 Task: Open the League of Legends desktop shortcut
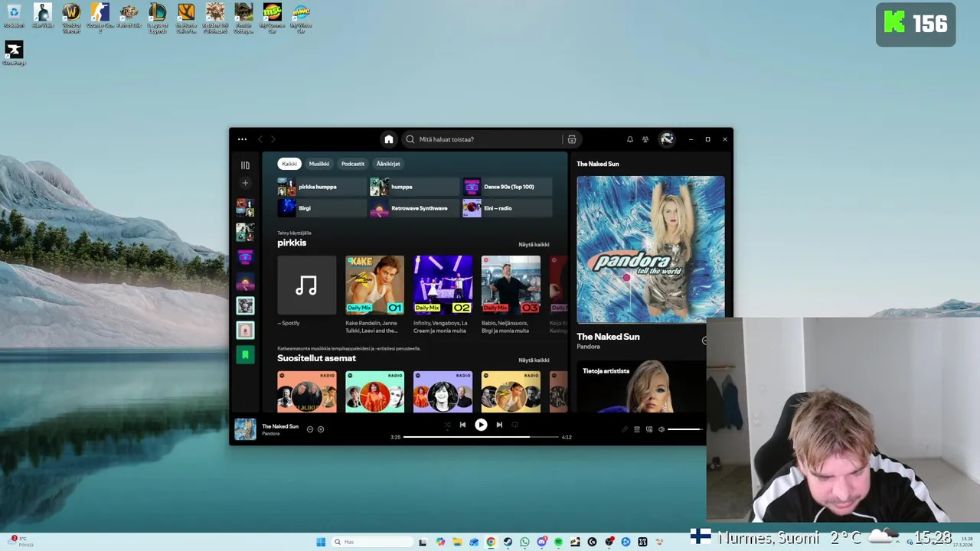click(158, 18)
